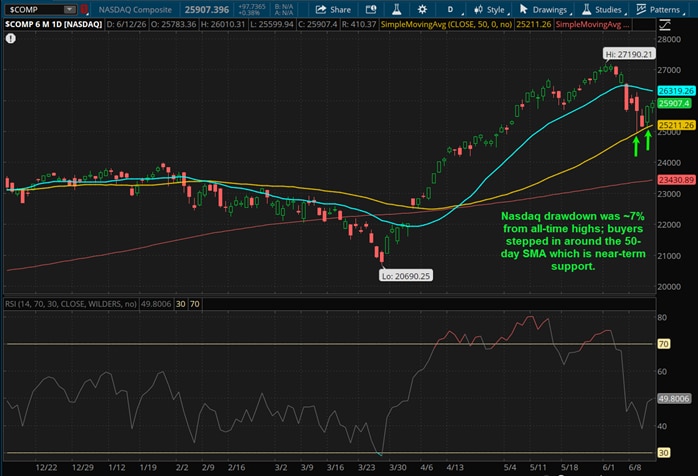
Task: Click the RSI value 49.8006 in header
Action: (156, 304)
